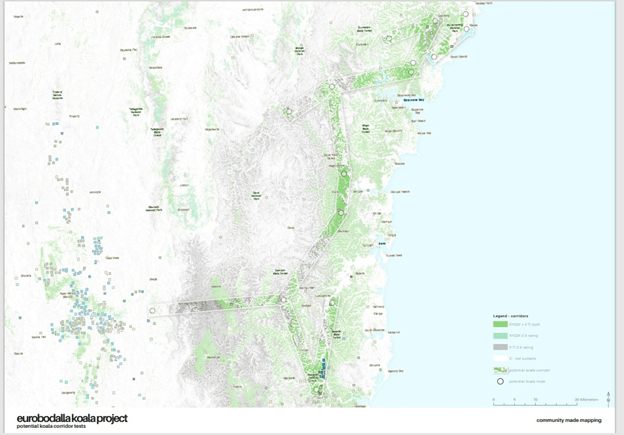Screen dimensions: 624x435
Task: Click the potential koala node circle in legend
Action: 500,381
